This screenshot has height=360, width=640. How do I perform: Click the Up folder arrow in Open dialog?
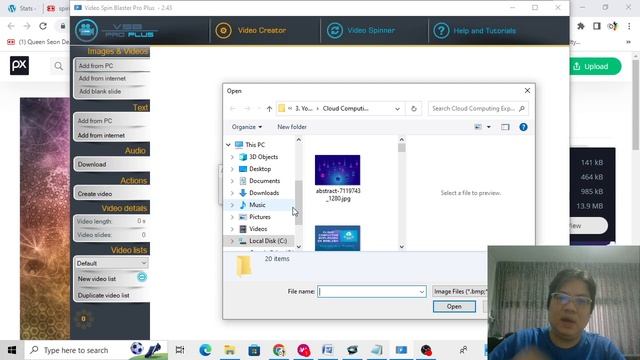click(269, 109)
